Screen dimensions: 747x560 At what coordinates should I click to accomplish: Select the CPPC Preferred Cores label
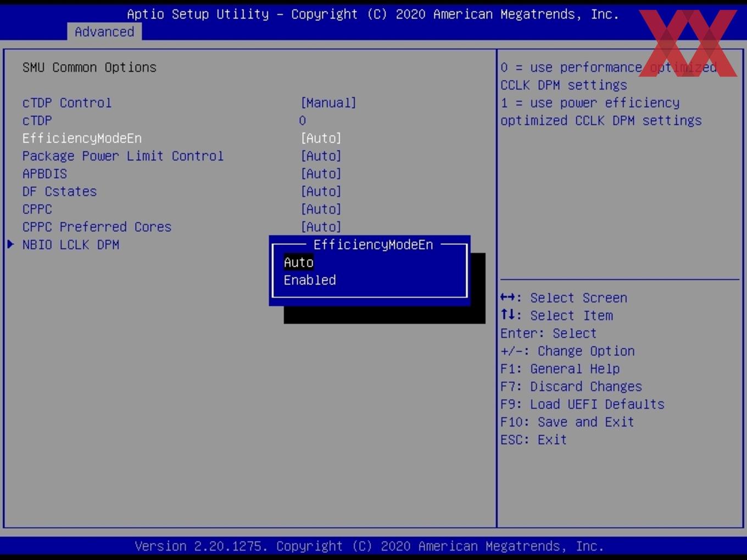pos(97,227)
